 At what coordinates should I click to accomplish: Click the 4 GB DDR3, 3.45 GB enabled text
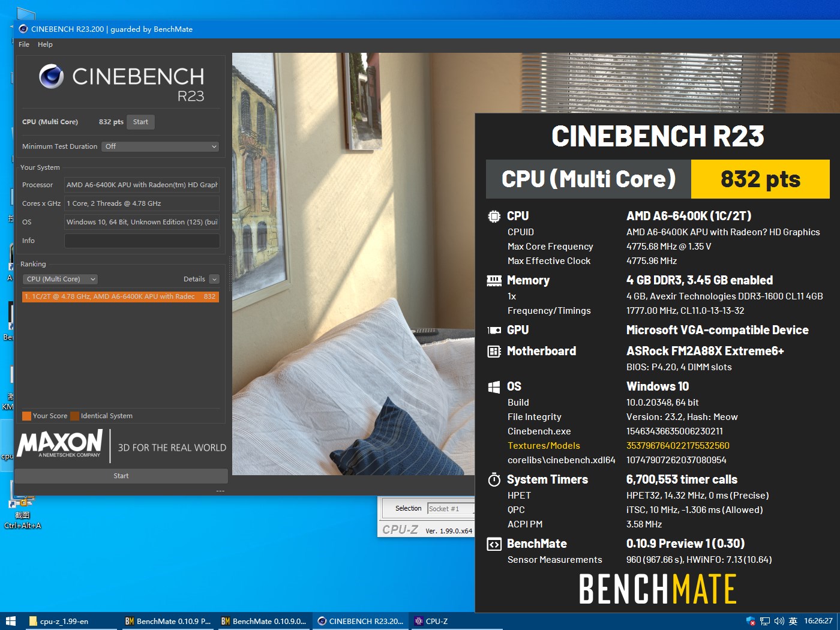click(x=700, y=280)
